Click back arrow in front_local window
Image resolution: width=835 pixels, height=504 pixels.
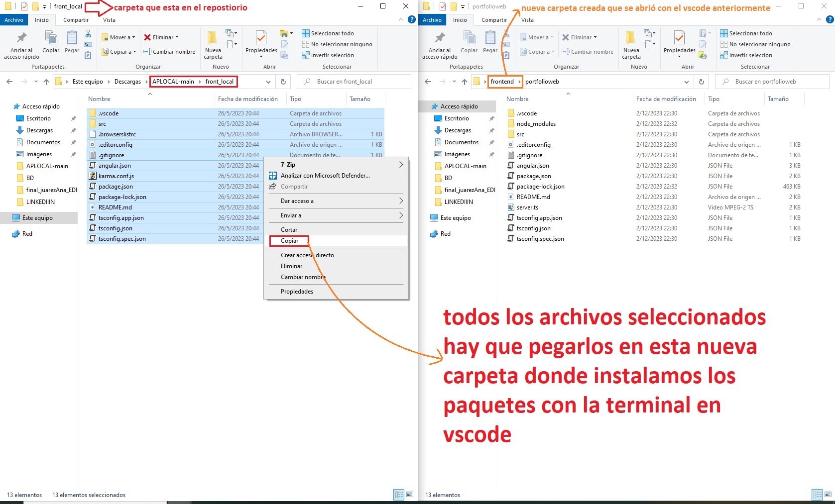point(9,82)
